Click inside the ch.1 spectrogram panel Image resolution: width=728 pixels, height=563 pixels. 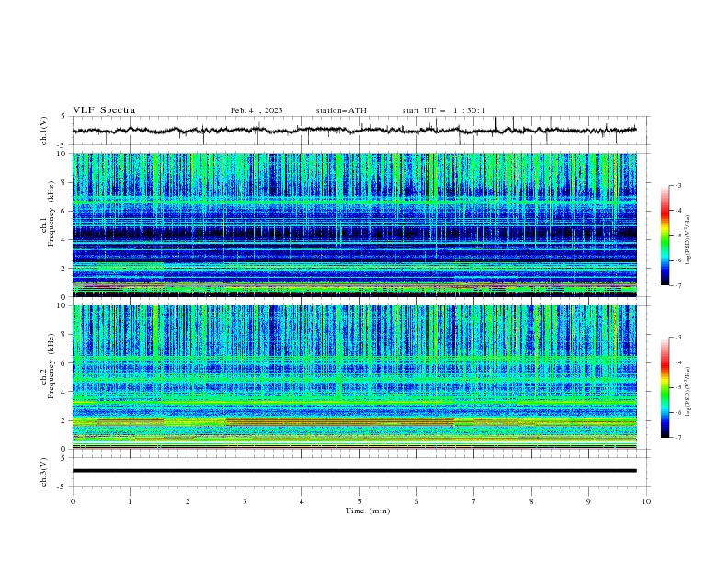(354, 224)
